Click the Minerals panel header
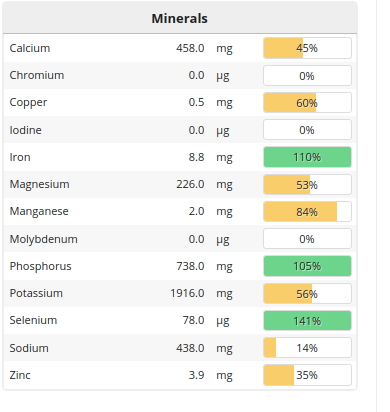 pos(180,18)
